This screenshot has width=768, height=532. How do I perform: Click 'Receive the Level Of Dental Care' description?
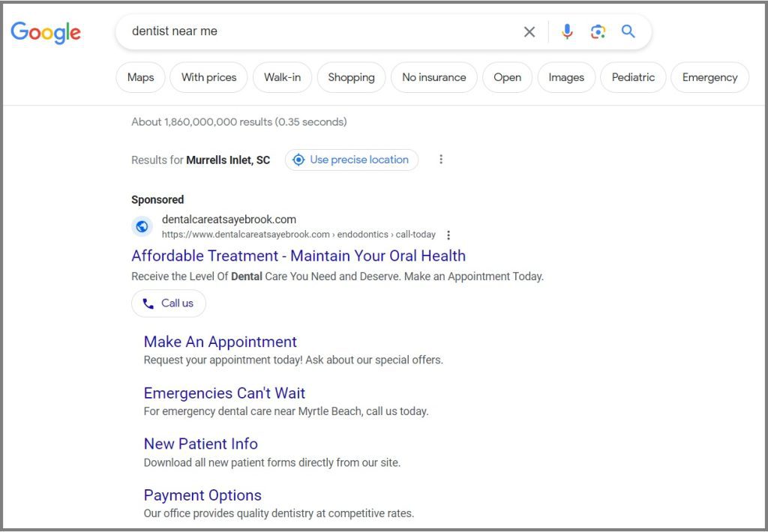point(337,276)
